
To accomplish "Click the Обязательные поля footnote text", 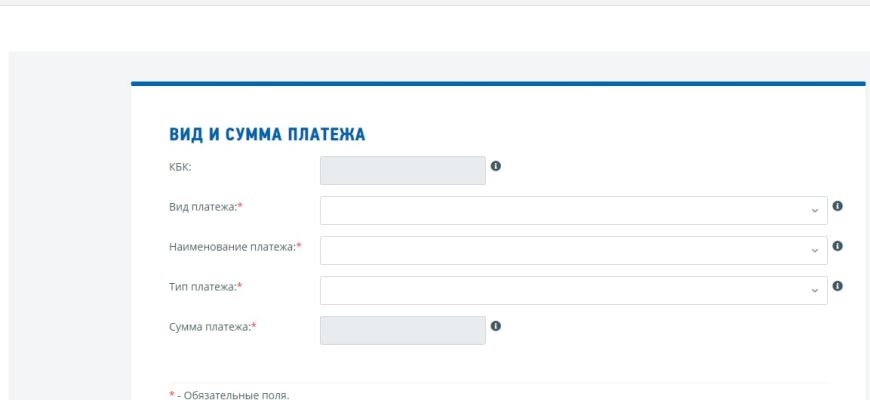I will click(233, 395).
